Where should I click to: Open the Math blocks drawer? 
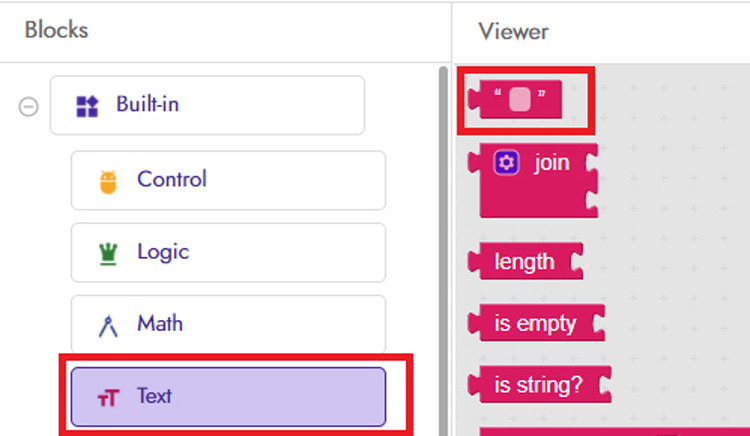pos(228,324)
